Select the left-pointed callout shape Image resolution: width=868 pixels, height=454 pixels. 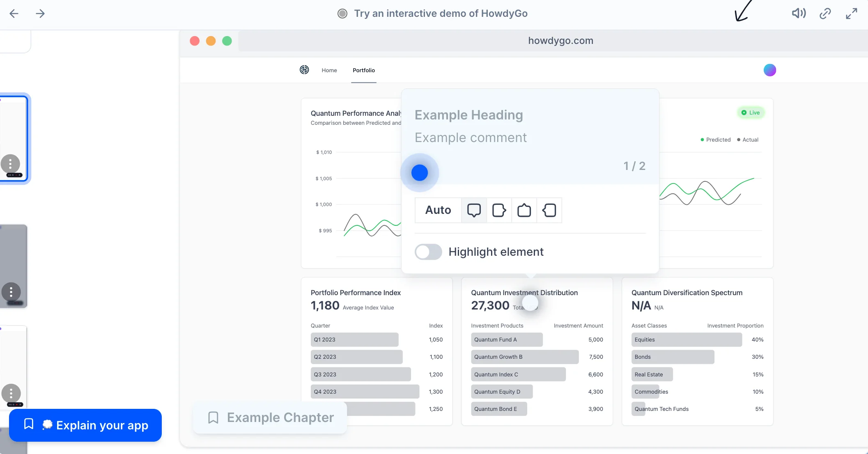pos(549,210)
